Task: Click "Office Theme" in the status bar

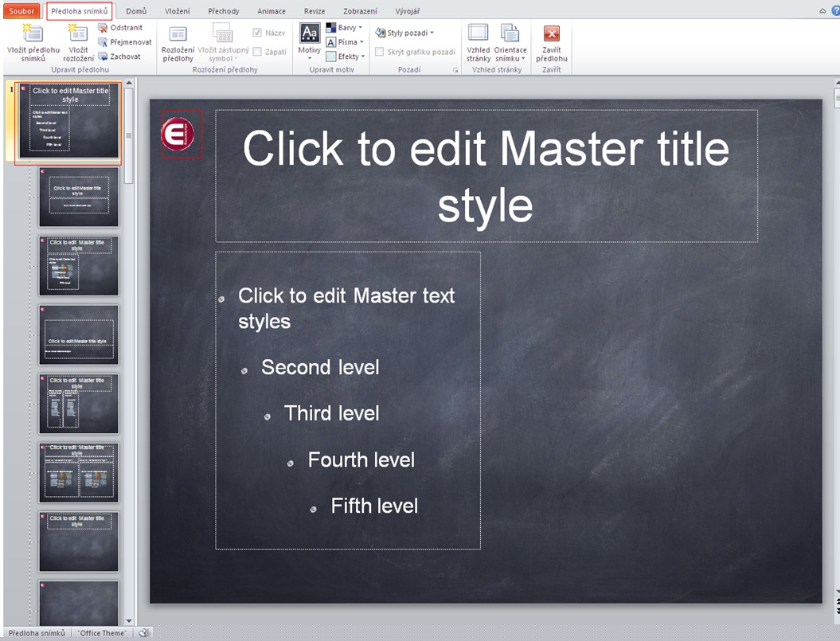Action: (102, 633)
